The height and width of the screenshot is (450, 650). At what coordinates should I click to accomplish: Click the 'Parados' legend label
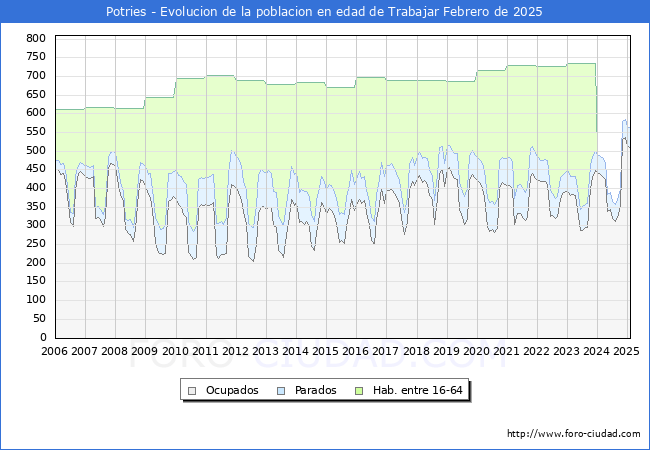(x=315, y=390)
